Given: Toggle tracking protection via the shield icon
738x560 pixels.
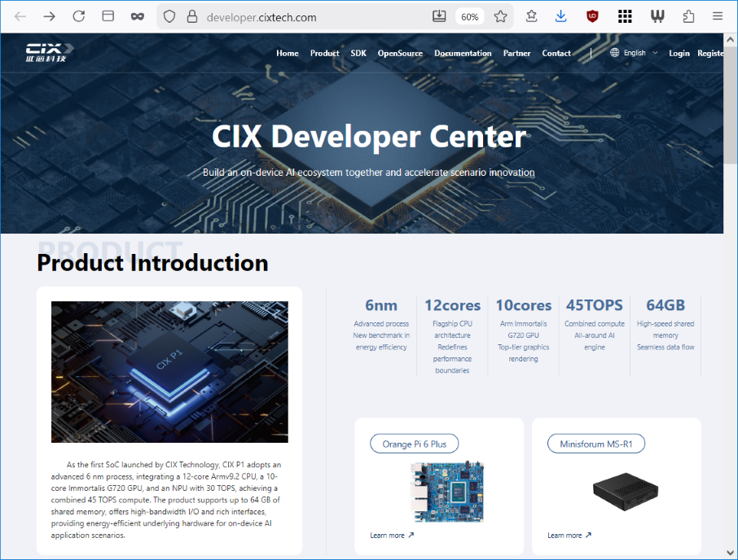Looking at the screenshot, I should point(169,16).
